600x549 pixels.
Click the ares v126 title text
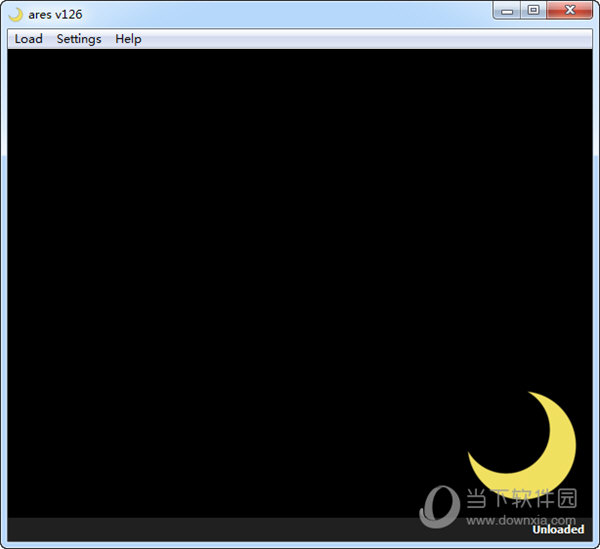click(55, 15)
